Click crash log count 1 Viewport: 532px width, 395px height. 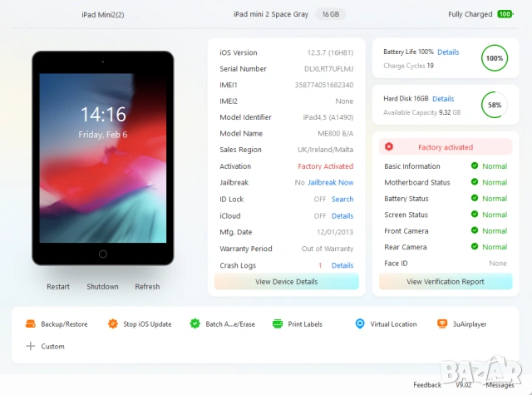[320, 265]
